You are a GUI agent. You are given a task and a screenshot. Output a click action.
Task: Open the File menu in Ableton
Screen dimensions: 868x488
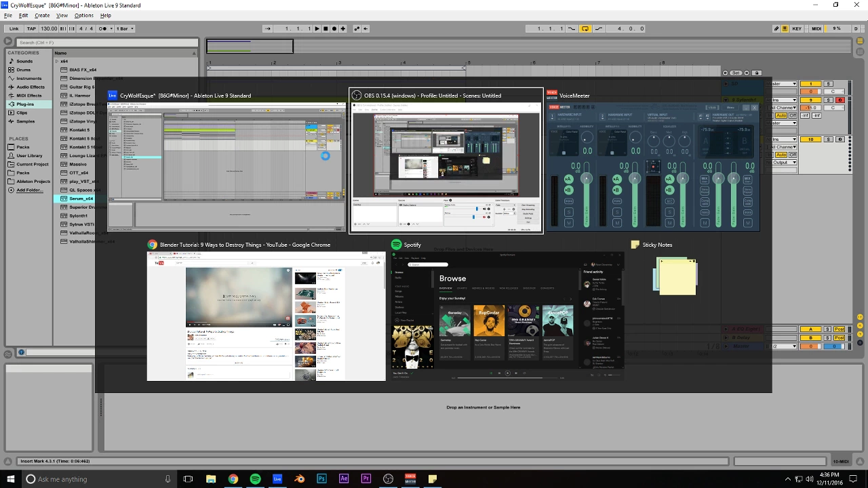(8, 15)
